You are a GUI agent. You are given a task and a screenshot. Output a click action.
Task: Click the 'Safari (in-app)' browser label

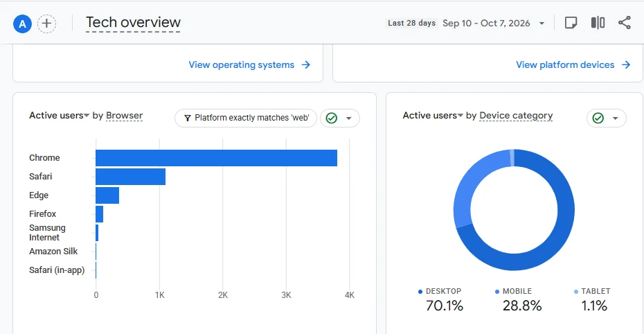57,270
